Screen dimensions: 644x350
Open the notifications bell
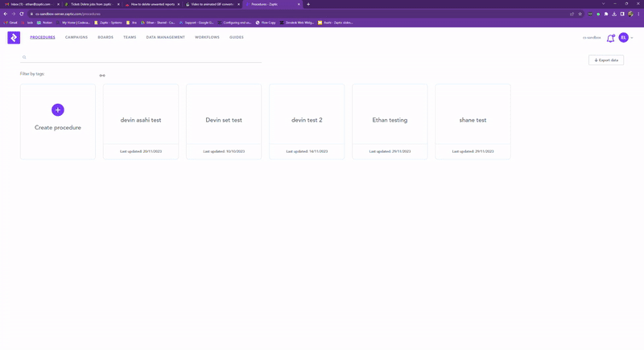pos(610,38)
